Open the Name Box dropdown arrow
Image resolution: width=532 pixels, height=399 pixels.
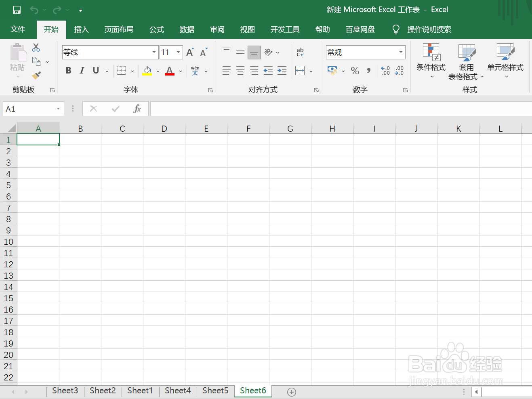click(58, 109)
